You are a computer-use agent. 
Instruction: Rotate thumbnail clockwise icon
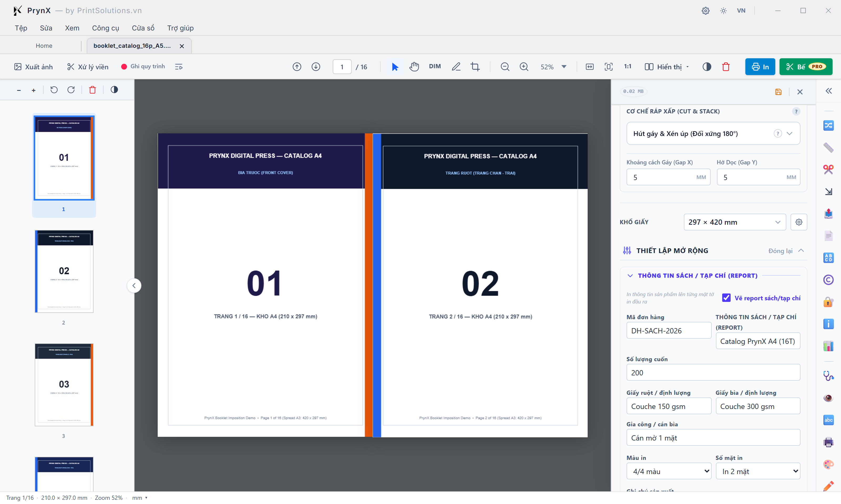(x=71, y=90)
